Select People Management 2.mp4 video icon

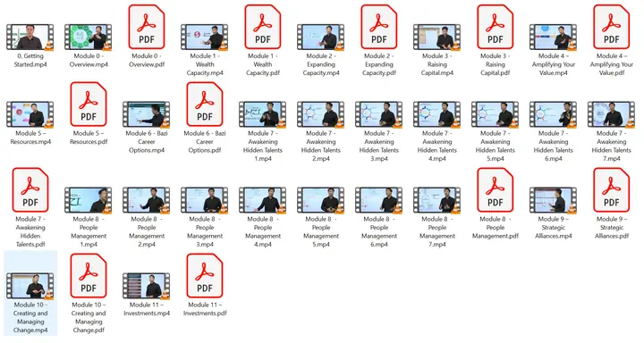pyautogui.click(x=146, y=200)
